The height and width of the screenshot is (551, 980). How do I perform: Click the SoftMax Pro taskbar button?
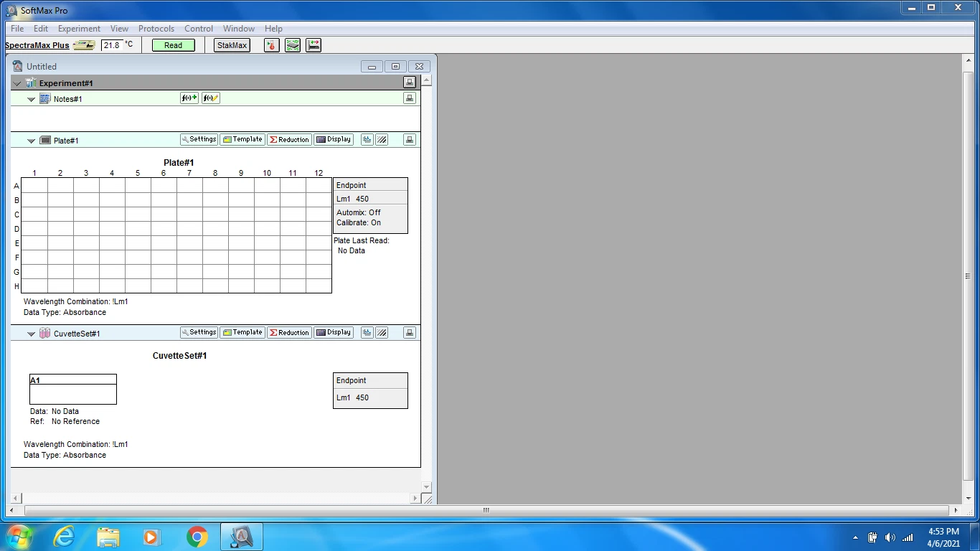click(x=241, y=537)
